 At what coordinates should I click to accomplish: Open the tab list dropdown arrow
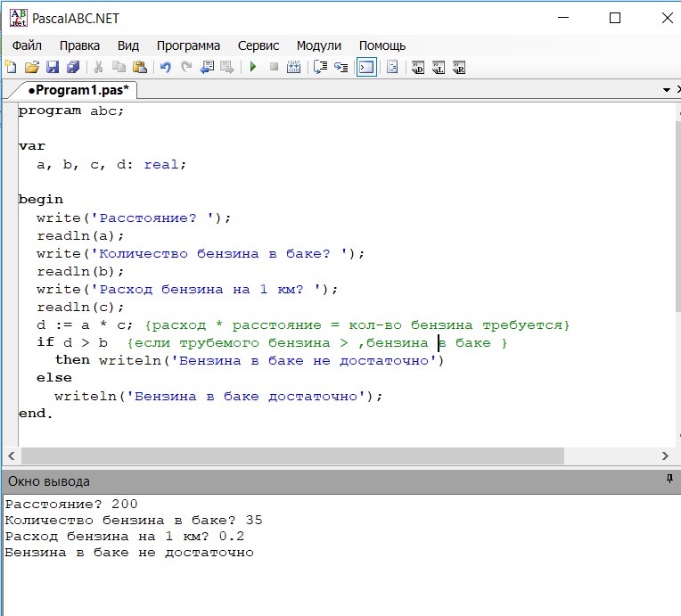[x=667, y=90]
